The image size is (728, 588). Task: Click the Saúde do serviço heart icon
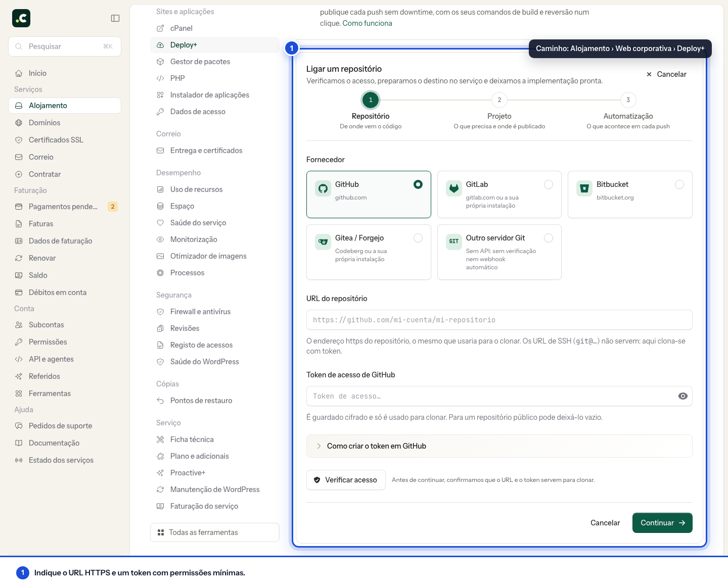[160, 223]
